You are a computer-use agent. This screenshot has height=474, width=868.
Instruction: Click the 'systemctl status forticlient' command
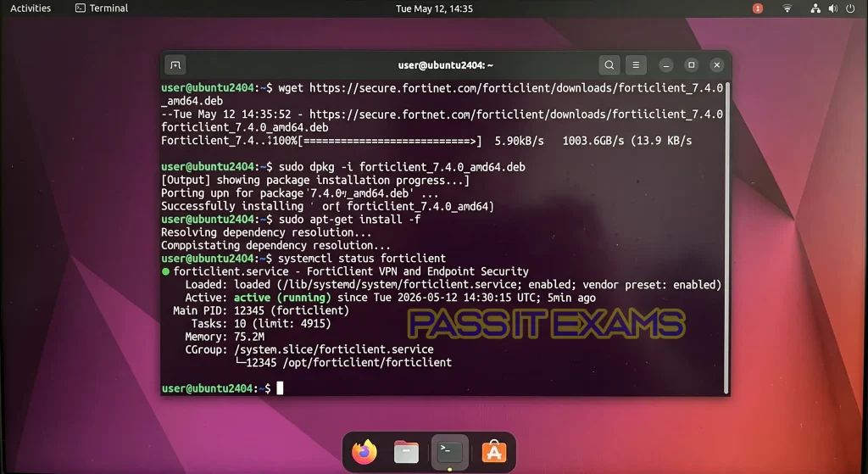362,259
